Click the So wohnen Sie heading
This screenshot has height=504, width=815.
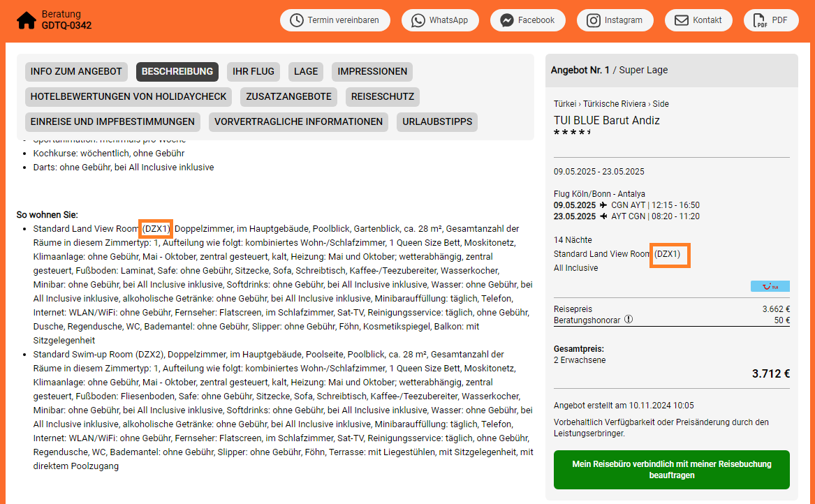(47, 214)
